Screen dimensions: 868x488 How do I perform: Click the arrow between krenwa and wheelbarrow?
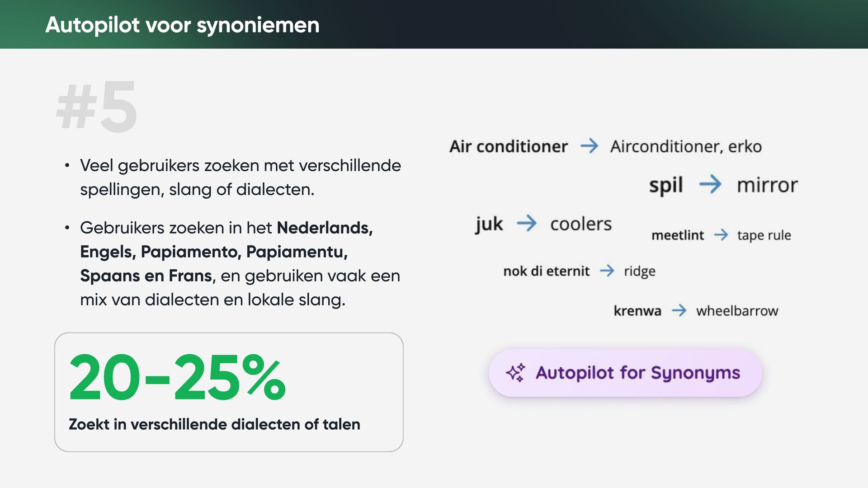(679, 310)
